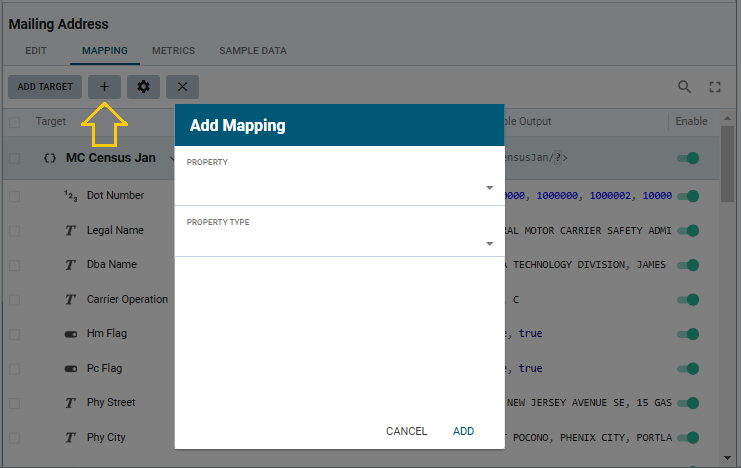This screenshot has width=741, height=468.
Task: Confirm with the Add button in dialog
Action: tap(463, 431)
